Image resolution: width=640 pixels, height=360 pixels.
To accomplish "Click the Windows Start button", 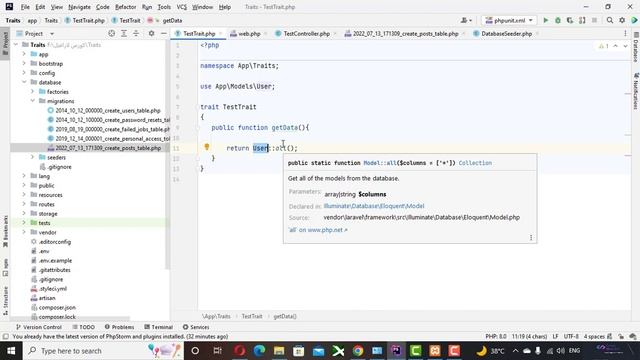I will coord(11,351).
